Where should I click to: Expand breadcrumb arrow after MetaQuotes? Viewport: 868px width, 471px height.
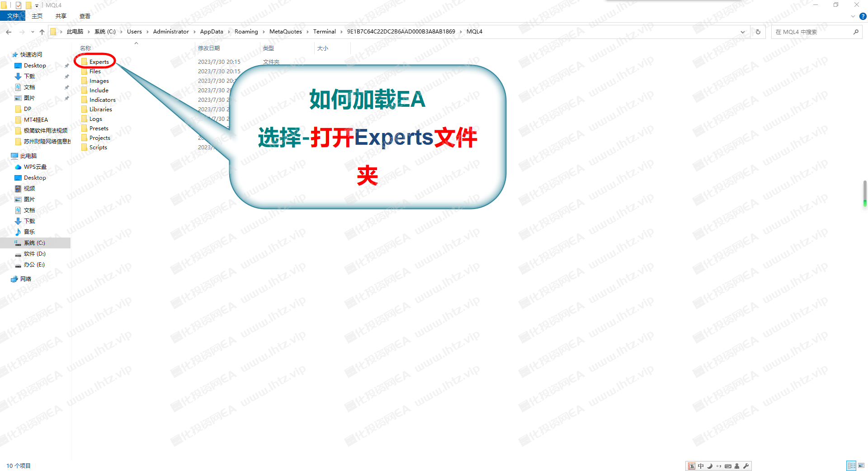click(x=307, y=32)
